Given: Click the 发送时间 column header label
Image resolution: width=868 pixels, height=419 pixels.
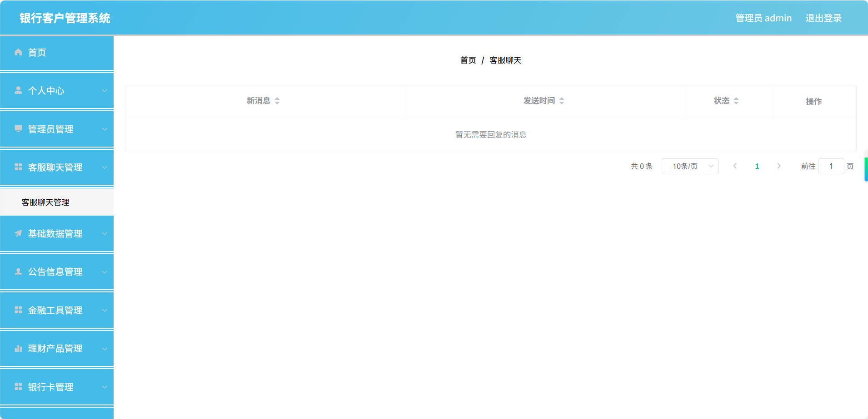Looking at the screenshot, I should tap(539, 101).
